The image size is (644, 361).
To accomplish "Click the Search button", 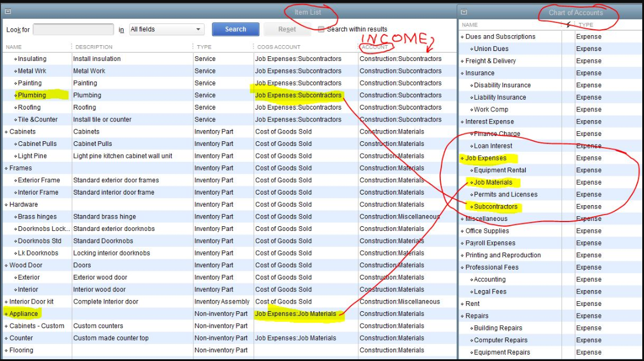I will click(235, 29).
